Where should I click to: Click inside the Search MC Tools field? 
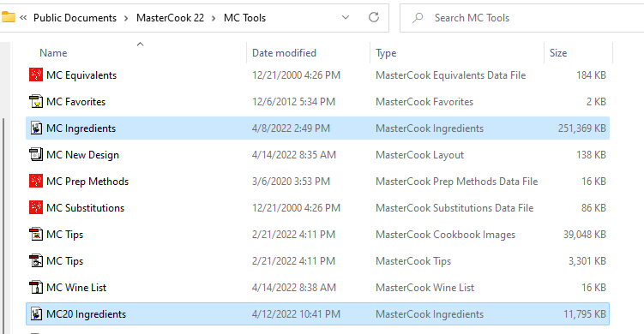[521, 18]
